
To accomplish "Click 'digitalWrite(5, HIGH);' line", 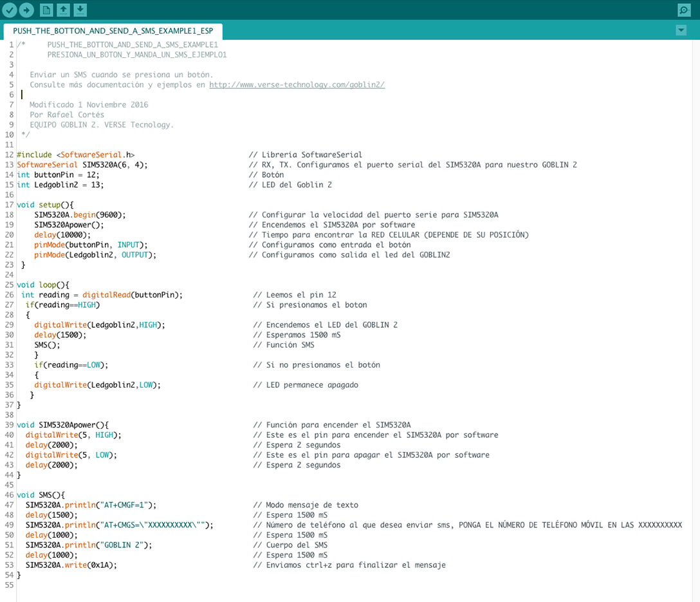I will [73, 435].
